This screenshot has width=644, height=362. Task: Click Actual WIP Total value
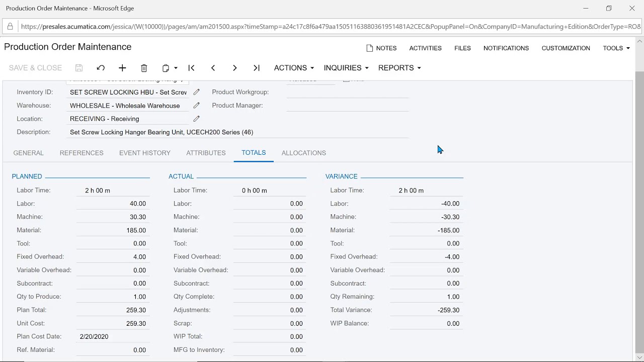[x=270, y=337]
